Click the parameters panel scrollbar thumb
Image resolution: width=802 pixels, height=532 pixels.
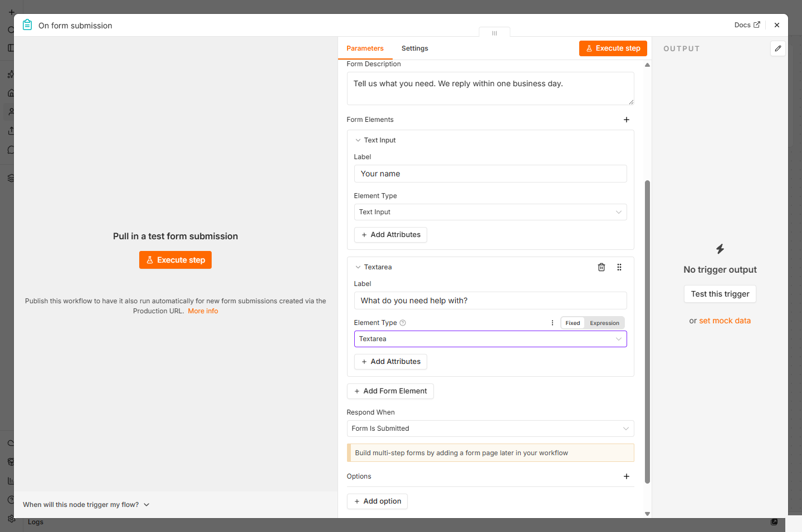coord(647,332)
